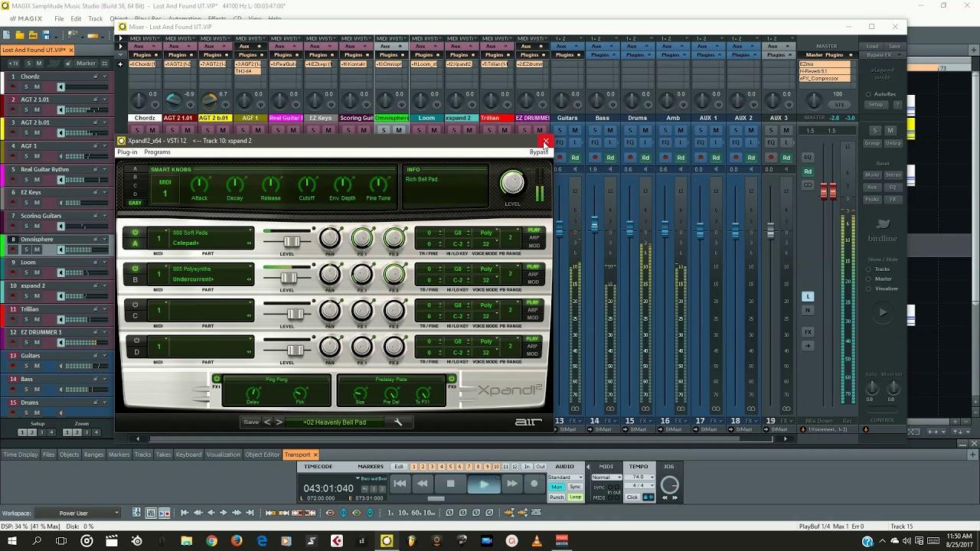Click marker button 5 in the Markers row
Viewport: 980px width, 551px height.
(449, 467)
